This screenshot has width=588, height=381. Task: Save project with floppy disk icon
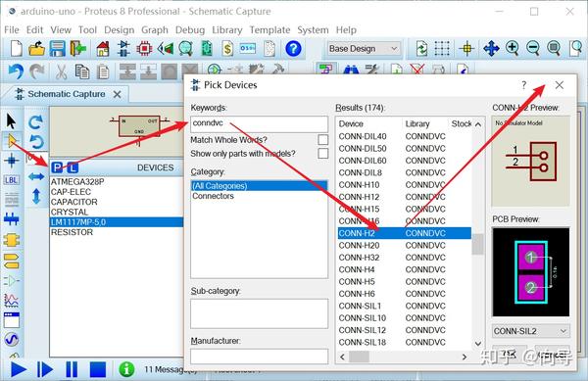[x=58, y=49]
